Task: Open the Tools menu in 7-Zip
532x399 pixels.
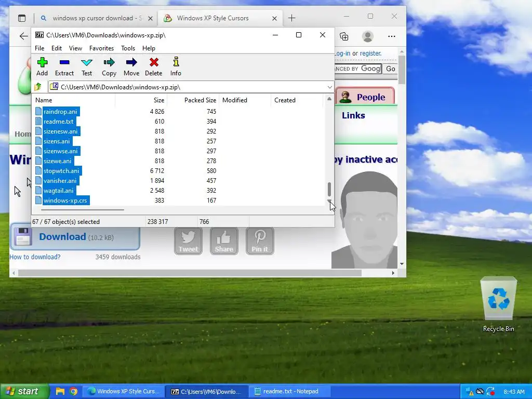Action: coord(128,48)
